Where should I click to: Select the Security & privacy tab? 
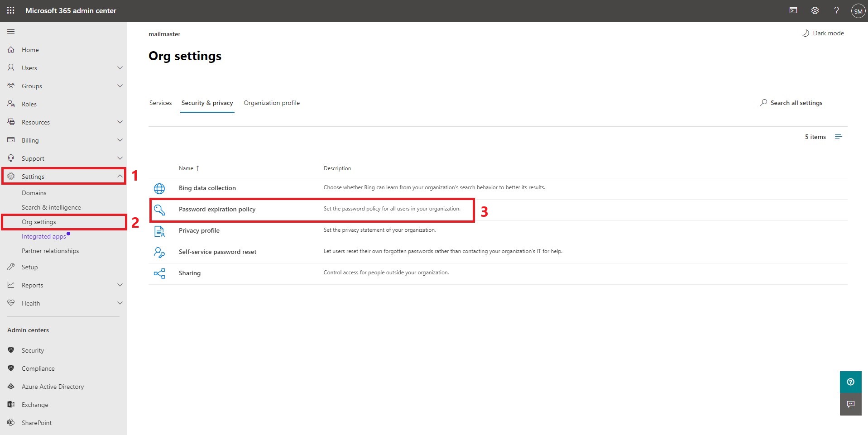pyautogui.click(x=207, y=103)
